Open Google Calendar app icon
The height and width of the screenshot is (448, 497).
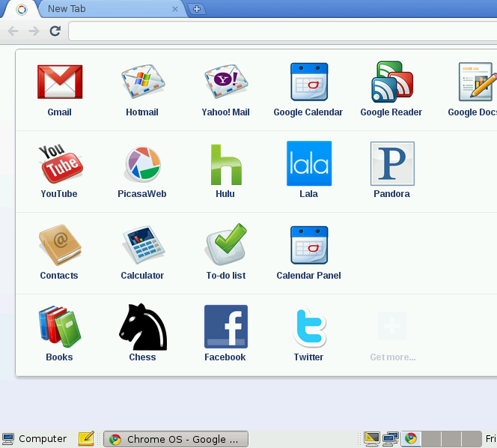pos(309,82)
